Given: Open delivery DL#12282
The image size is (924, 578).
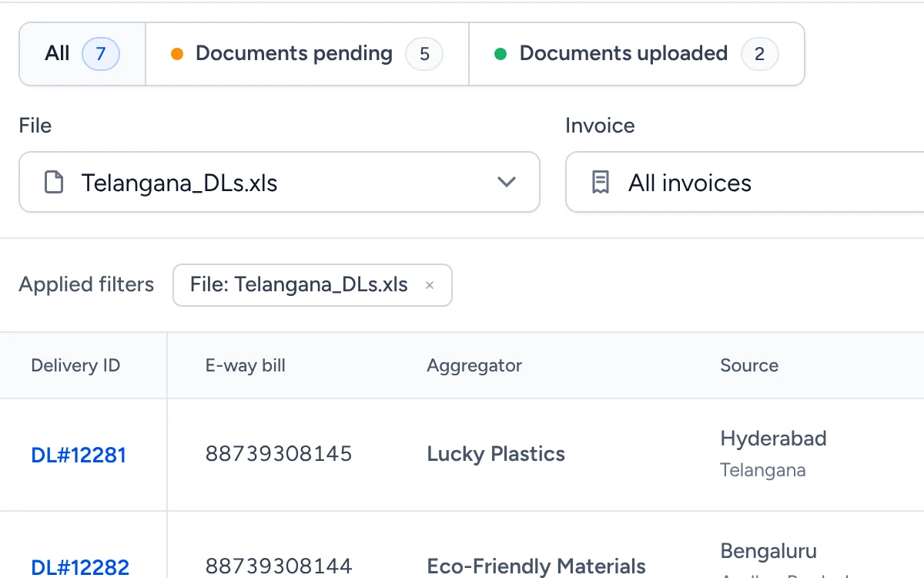Looking at the screenshot, I should coord(80,567).
